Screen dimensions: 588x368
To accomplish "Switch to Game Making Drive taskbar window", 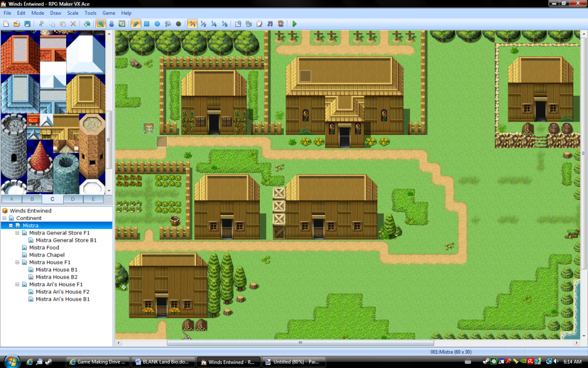I will [98, 362].
